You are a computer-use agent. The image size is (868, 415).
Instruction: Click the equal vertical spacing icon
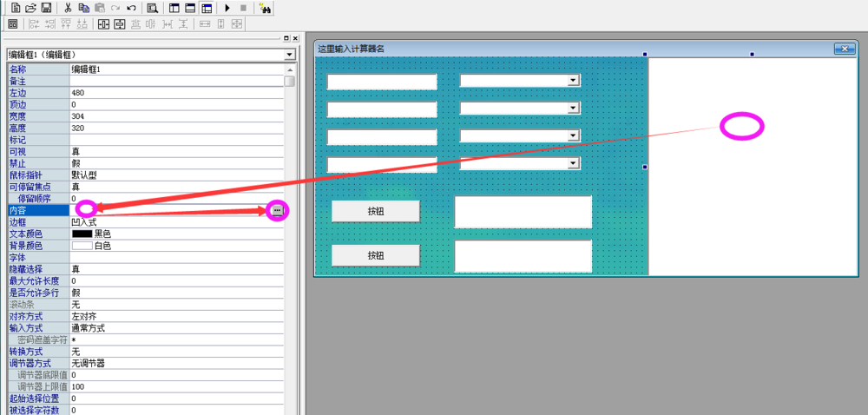182,23
